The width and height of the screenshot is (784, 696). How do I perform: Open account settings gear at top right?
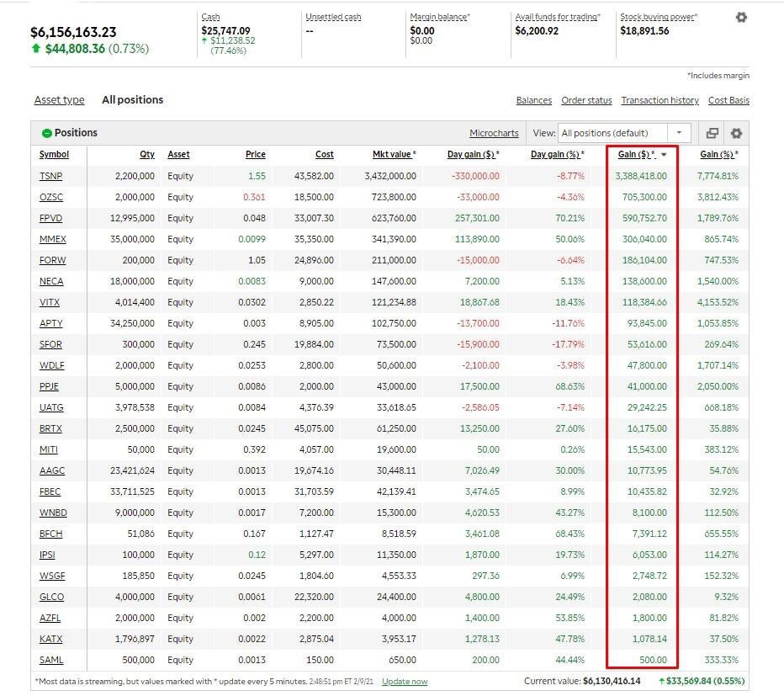741,18
